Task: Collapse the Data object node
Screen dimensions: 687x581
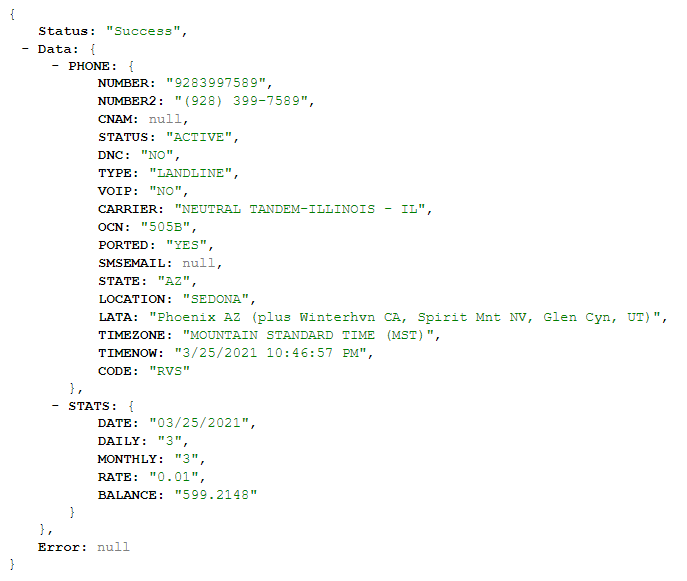Action: click(x=25, y=49)
